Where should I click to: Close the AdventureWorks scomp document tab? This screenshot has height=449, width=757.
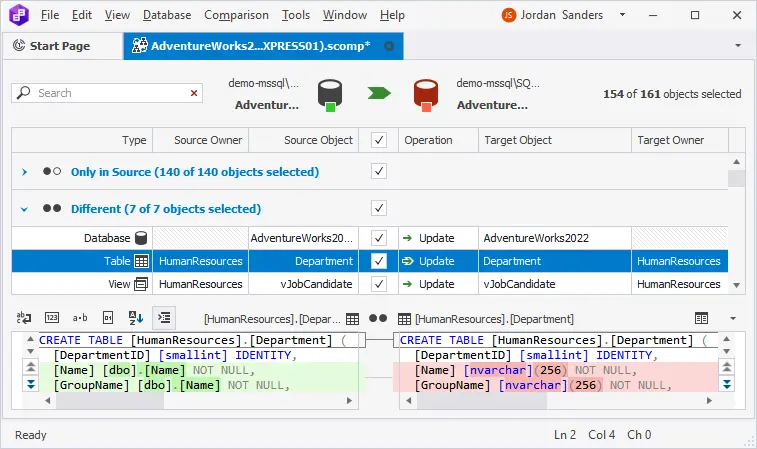pyautogui.click(x=389, y=46)
